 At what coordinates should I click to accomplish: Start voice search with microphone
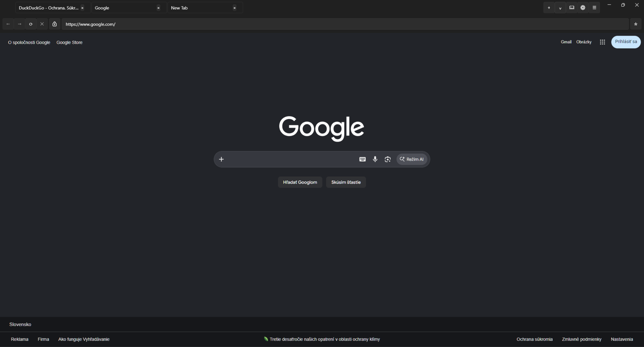coord(375,159)
